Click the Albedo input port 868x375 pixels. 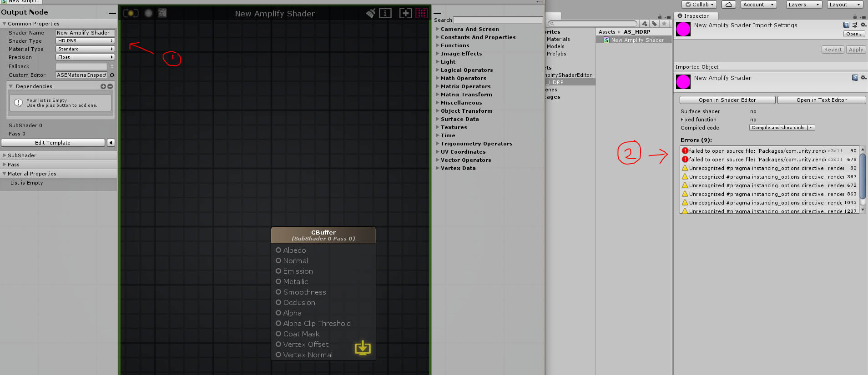278,250
